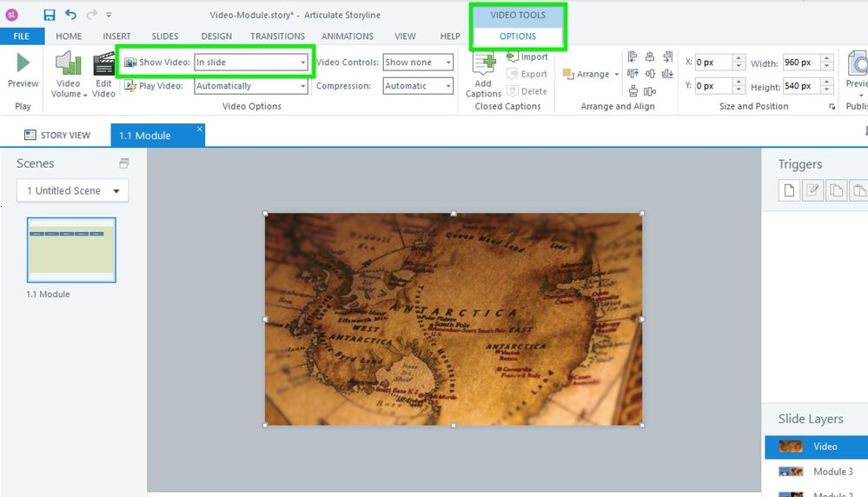Screen dimensions: 868x497
Task: Increase Width with stepper up arrow
Action: pos(827,58)
